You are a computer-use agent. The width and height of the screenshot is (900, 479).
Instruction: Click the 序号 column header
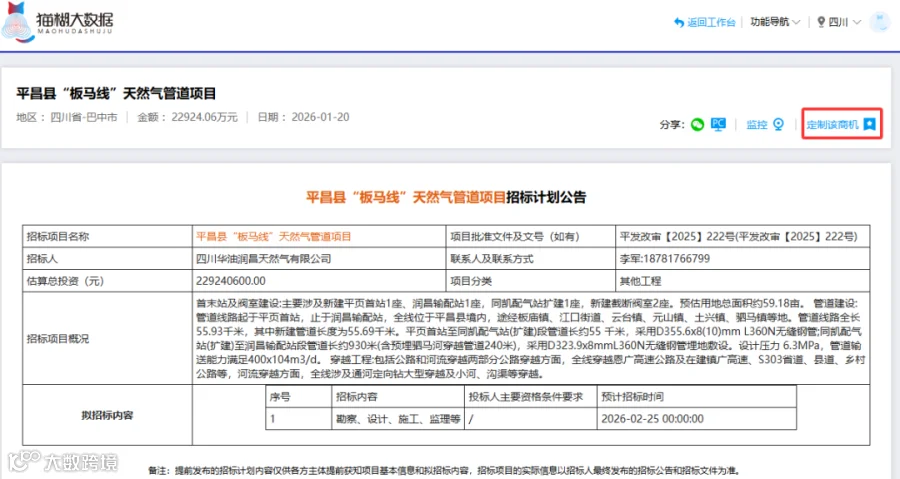tap(280, 396)
